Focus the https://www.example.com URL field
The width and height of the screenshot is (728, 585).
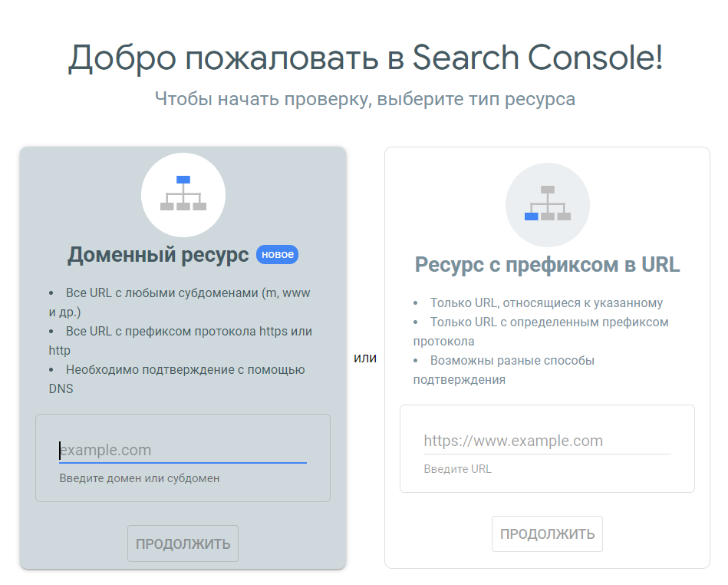(x=548, y=441)
